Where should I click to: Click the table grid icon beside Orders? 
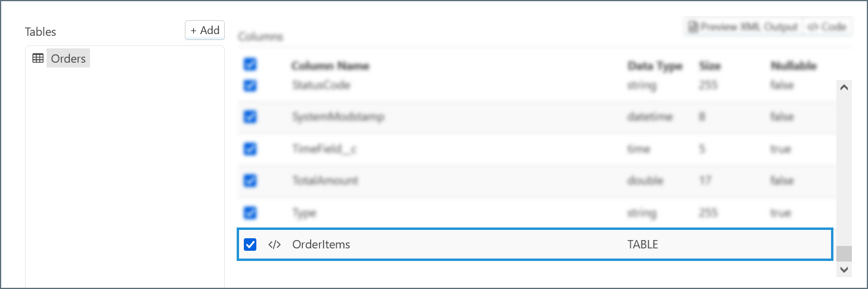click(x=38, y=59)
